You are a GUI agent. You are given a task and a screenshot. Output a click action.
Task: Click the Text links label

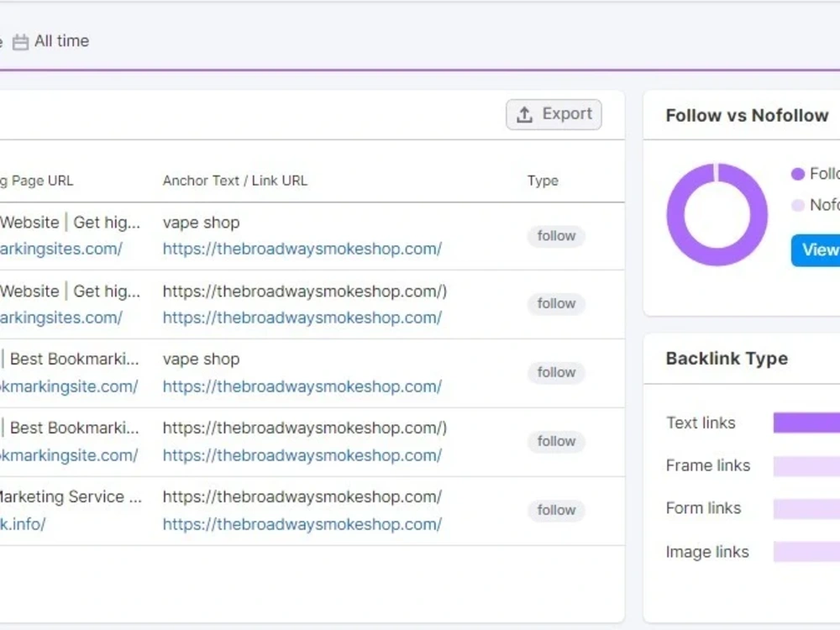click(701, 423)
